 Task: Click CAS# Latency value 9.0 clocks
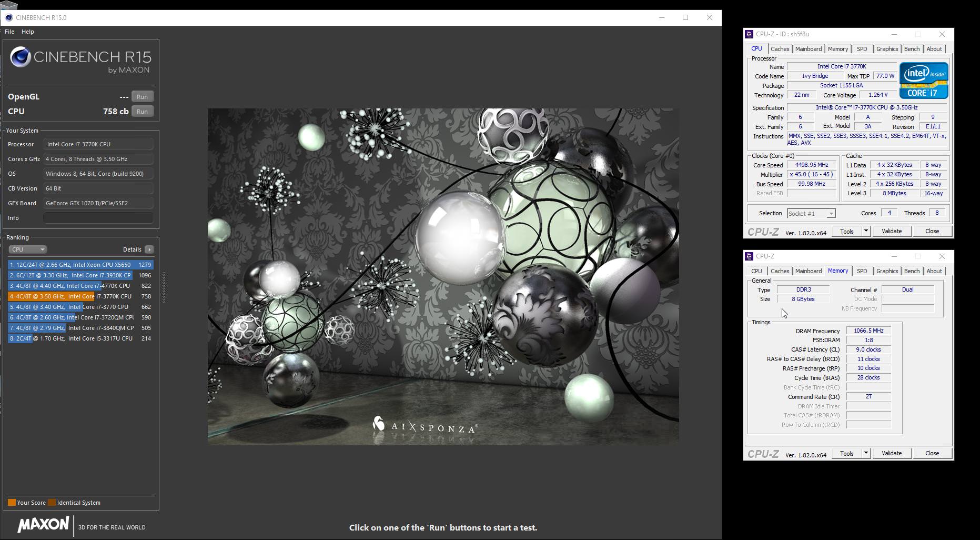point(868,349)
